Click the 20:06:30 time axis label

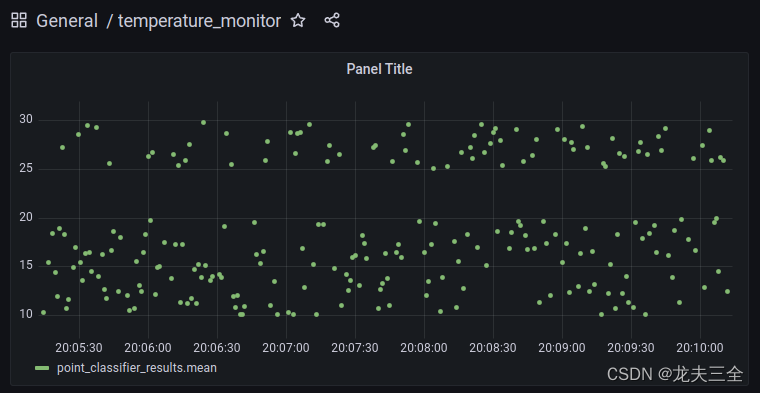point(217,347)
